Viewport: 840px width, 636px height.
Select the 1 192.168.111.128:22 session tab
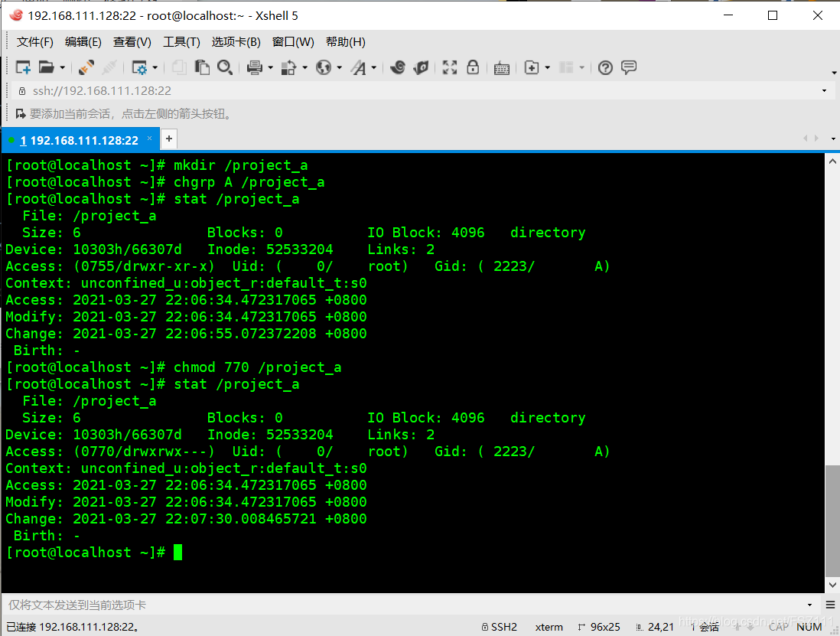coord(80,140)
